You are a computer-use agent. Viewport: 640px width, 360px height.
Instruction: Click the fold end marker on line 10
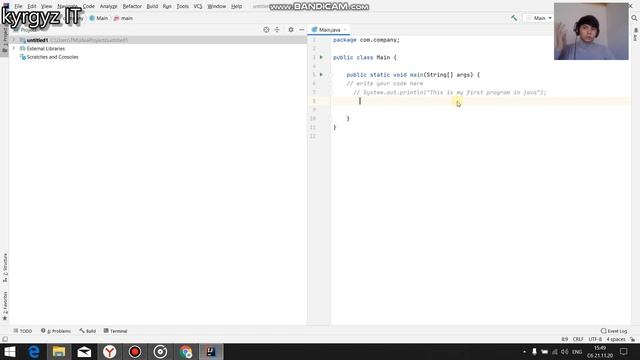pos(331,119)
